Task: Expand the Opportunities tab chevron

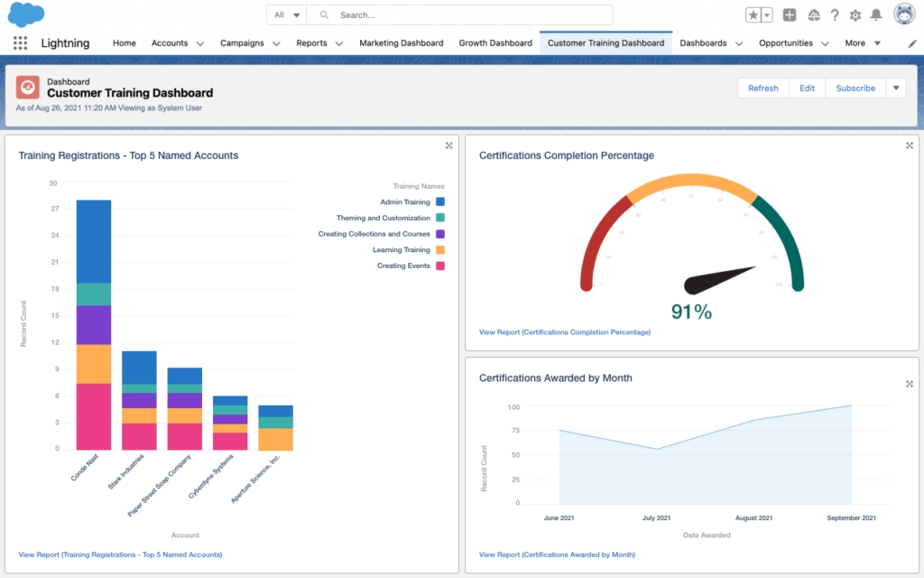Action: [825, 43]
